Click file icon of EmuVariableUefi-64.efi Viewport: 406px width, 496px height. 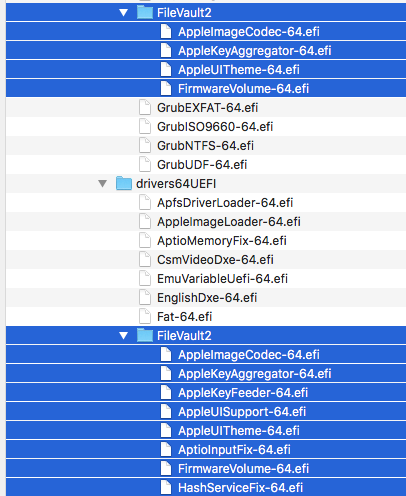[x=145, y=279]
